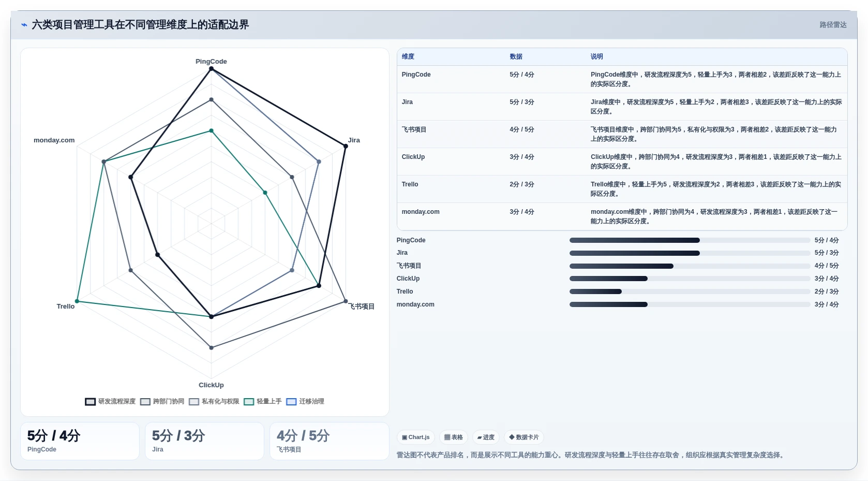Click the 飞书项目 progress bar
The height and width of the screenshot is (481, 868).
click(690, 266)
